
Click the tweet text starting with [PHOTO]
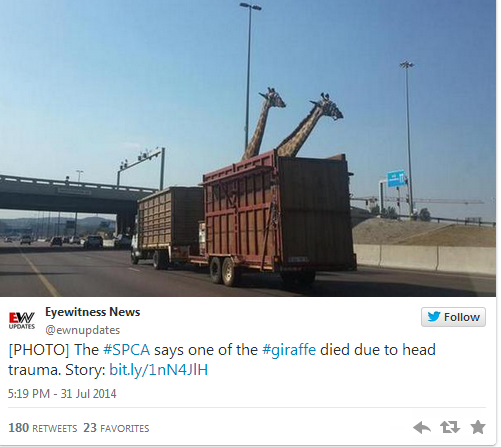(x=222, y=360)
